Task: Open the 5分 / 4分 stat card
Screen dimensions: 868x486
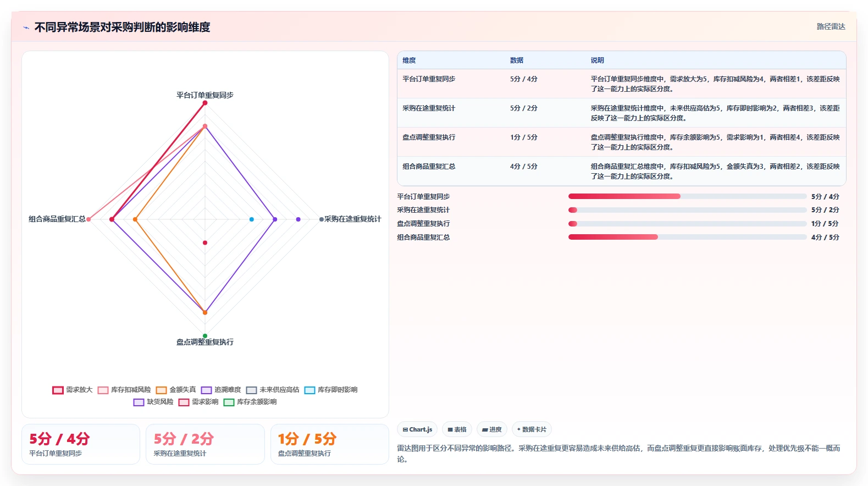Action: click(81, 444)
